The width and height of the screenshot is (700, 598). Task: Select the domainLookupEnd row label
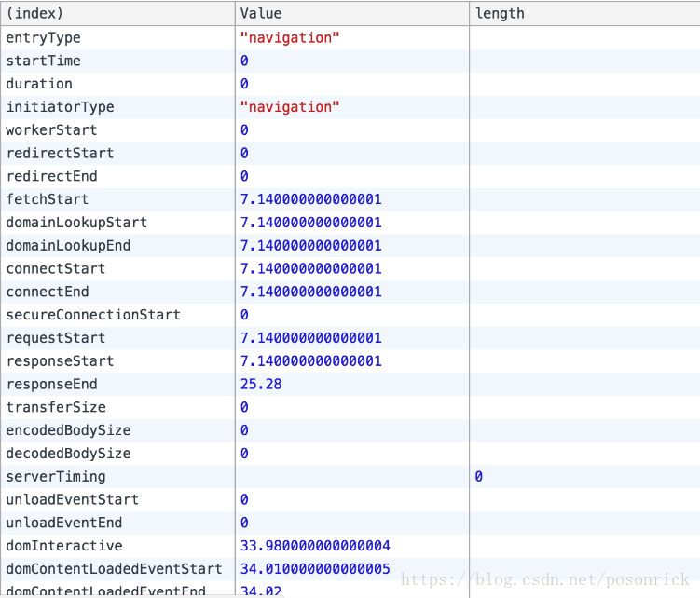pyautogui.click(x=68, y=246)
